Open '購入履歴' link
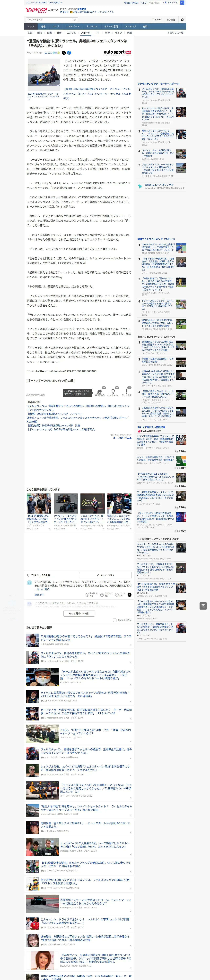This screenshot has height=980, width=210. click(171, 20)
